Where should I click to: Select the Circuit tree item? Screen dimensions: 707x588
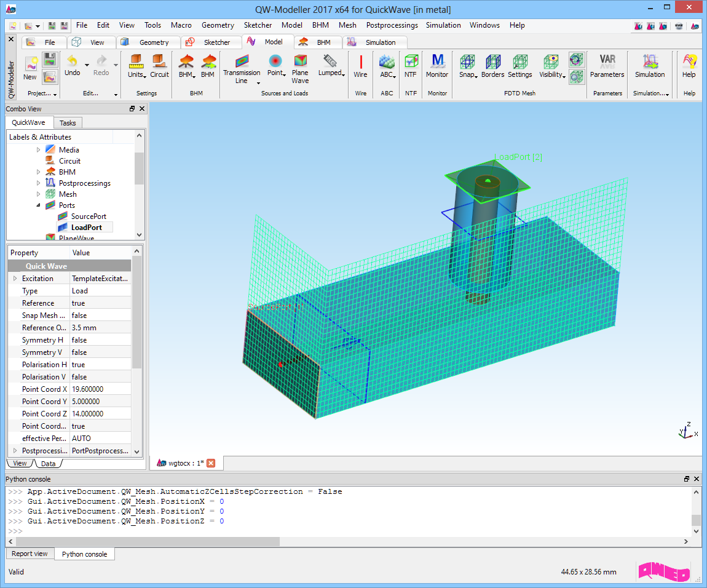coord(69,161)
